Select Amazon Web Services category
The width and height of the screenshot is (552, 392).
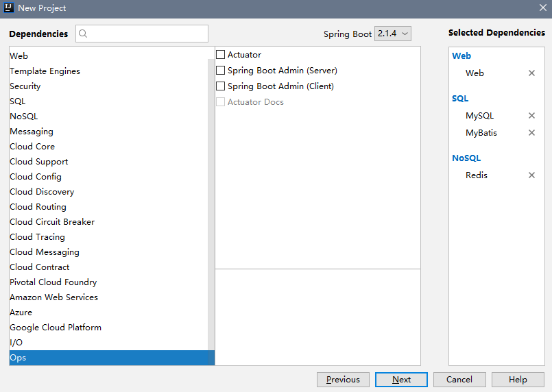[x=109, y=297]
